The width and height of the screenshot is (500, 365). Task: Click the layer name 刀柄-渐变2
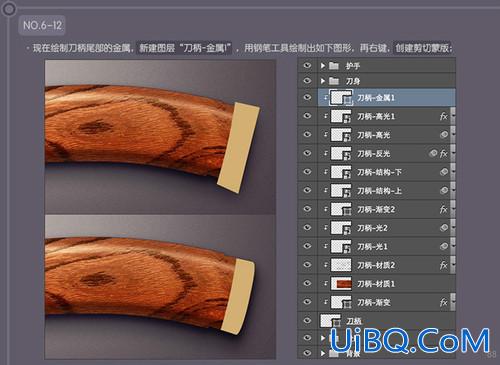376,209
